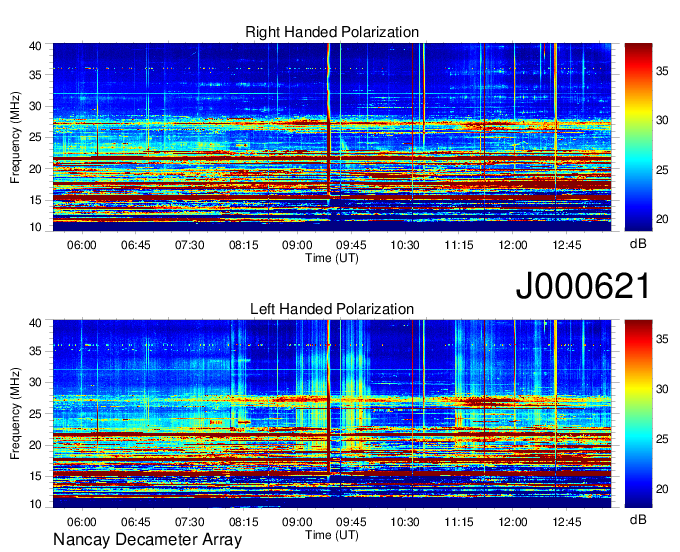
Task: Click the Time (UT) label under Right Handed plot
Action: click(332, 258)
